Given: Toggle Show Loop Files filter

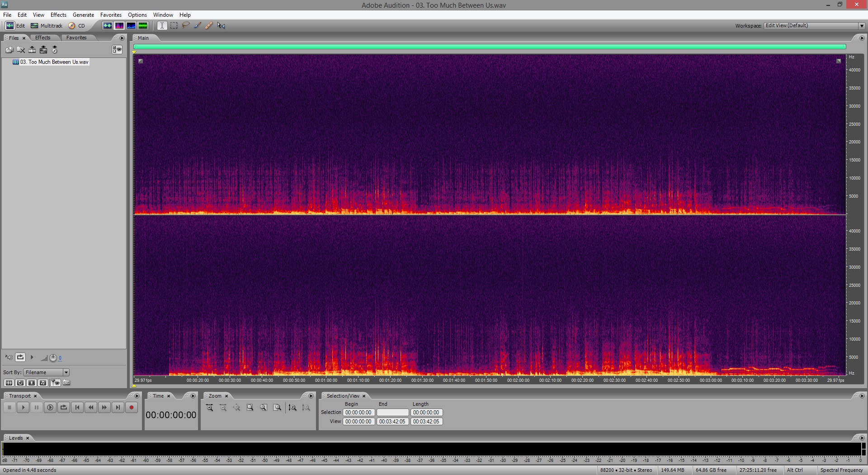Looking at the screenshot, I should (x=20, y=383).
